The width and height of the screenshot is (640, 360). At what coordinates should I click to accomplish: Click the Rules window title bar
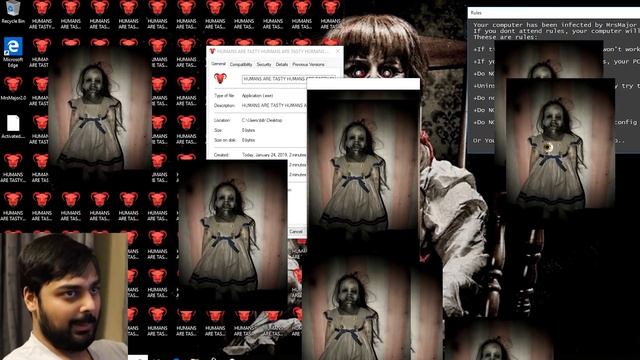point(553,13)
